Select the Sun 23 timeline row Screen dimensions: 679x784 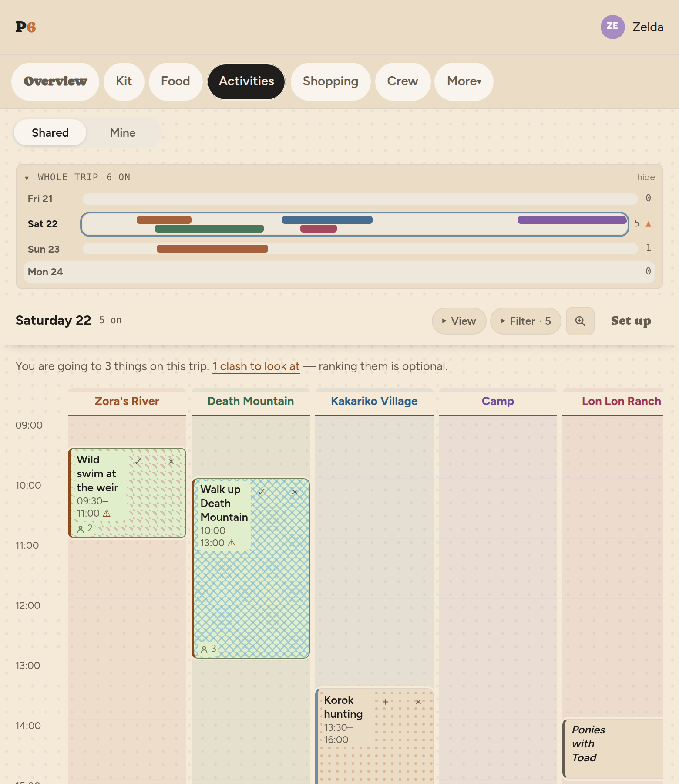pyautogui.click(x=339, y=249)
